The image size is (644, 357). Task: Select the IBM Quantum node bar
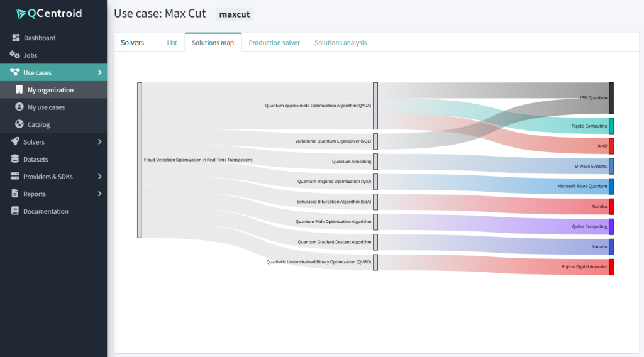point(611,98)
